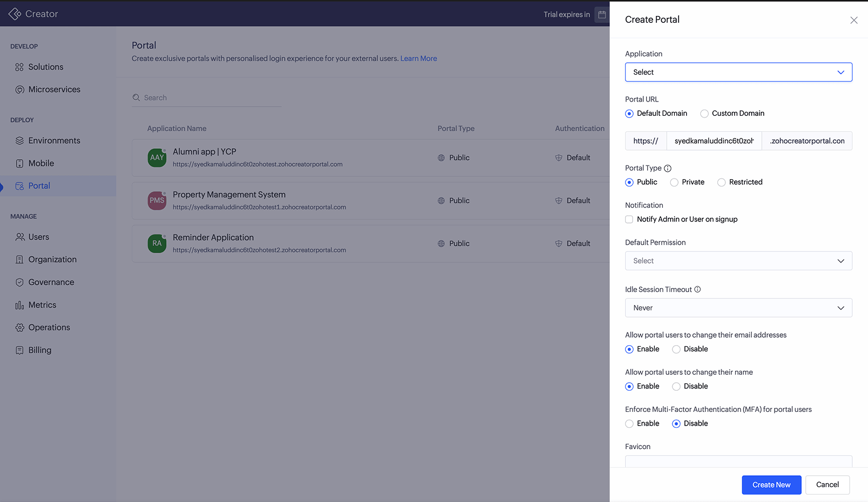868x502 pixels.
Task: Click the Billing receipt icon
Action: point(19,350)
